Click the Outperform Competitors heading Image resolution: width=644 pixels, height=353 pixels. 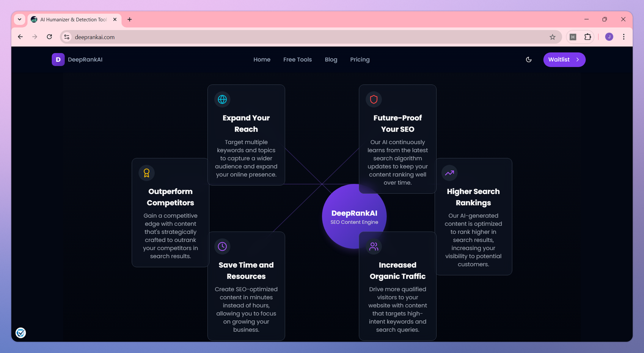click(171, 197)
